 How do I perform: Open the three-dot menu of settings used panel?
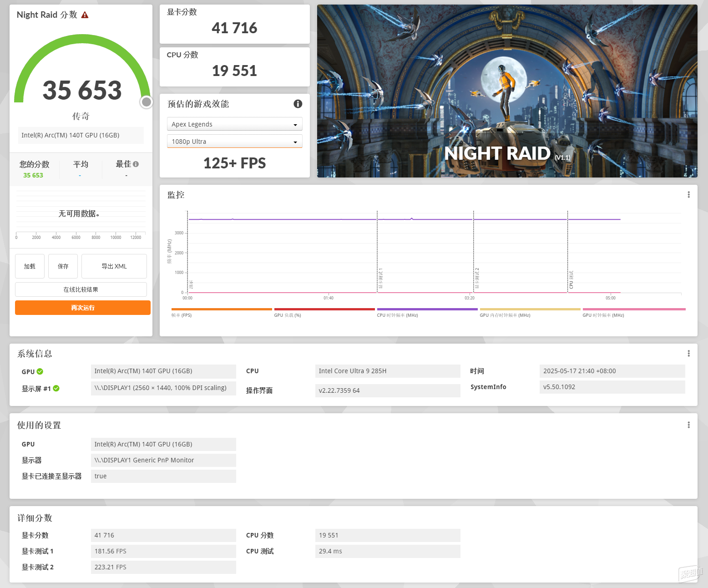[688, 425]
